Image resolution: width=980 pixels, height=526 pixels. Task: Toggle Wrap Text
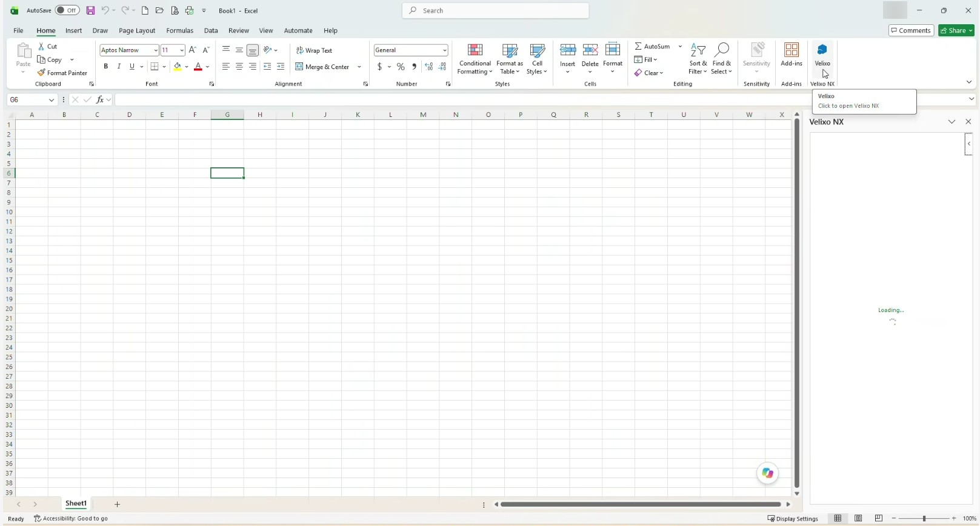tap(314, 50)
